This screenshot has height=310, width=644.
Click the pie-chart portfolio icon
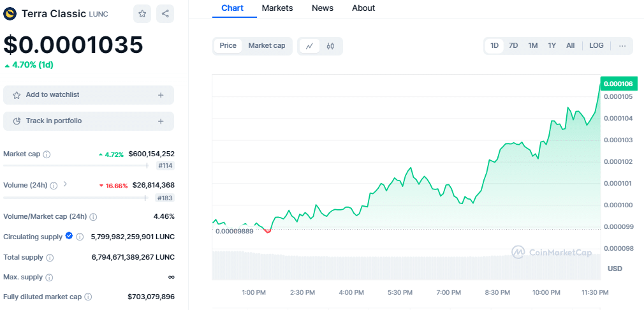point(17,121)
